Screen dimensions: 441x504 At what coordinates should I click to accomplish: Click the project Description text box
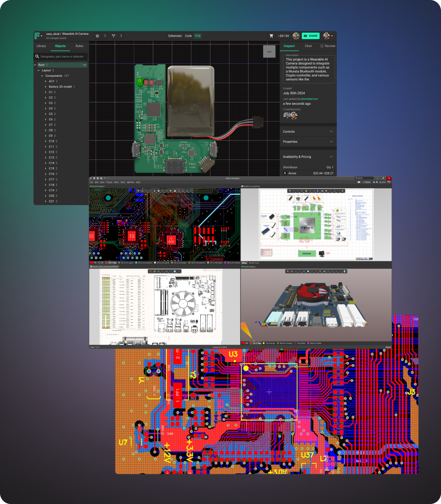pos(309,69)
